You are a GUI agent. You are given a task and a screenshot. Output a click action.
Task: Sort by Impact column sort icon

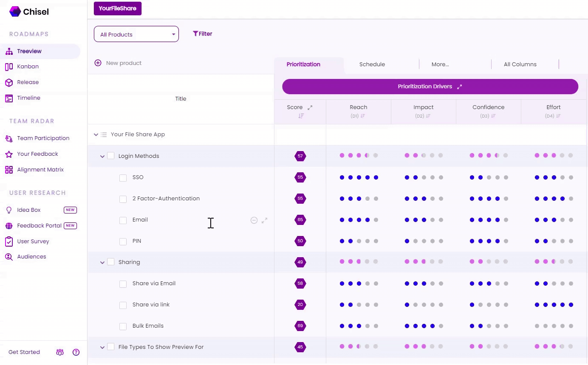[428, 116]
